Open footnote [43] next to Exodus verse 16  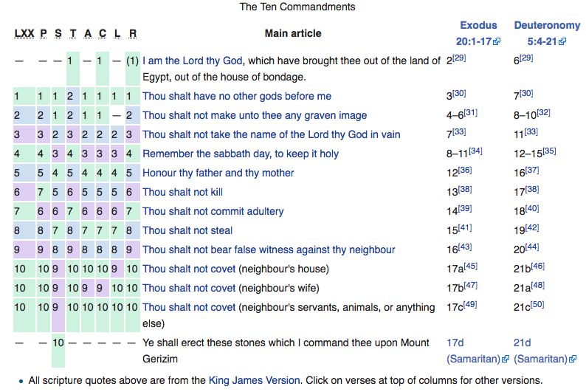coord(465,247)
